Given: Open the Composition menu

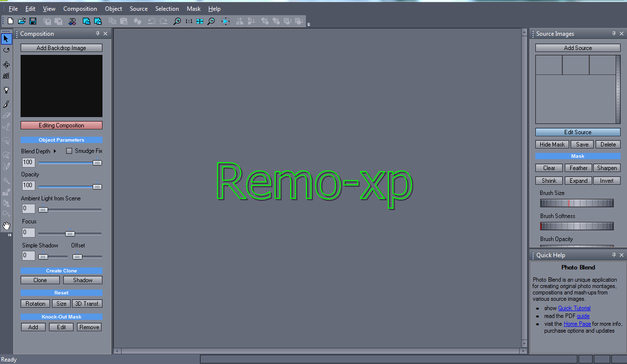Looking at the screenshot, I should (x=80, y=9).
